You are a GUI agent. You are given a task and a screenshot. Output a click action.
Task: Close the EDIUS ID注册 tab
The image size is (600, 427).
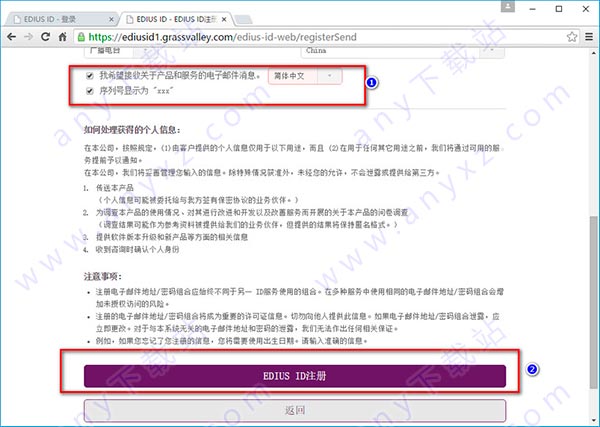[224, 19]
